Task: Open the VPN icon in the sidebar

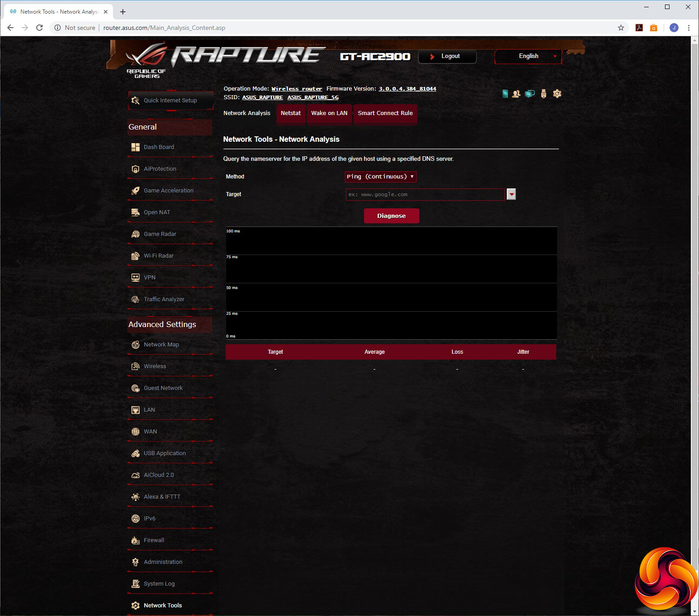Action: 135,277
